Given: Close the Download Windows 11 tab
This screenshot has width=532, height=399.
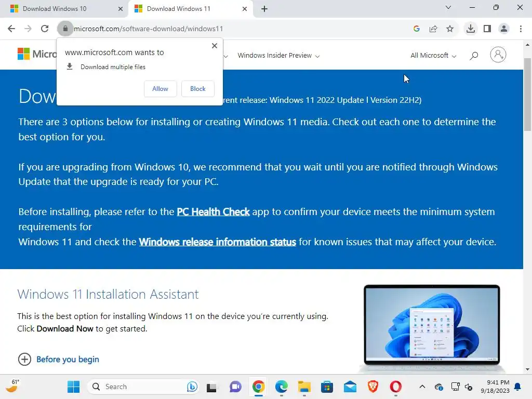Looking at the screenshot, I should coord(245,9).
